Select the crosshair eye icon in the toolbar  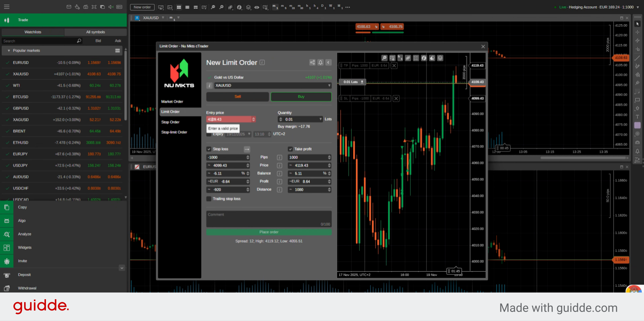coord(257,7)
